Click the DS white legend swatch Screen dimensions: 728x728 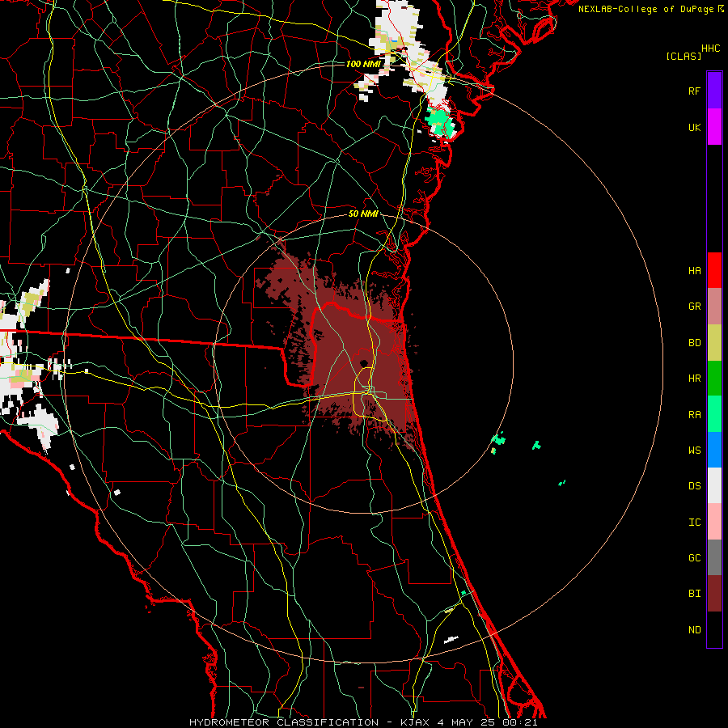click(x=714, y=485)
